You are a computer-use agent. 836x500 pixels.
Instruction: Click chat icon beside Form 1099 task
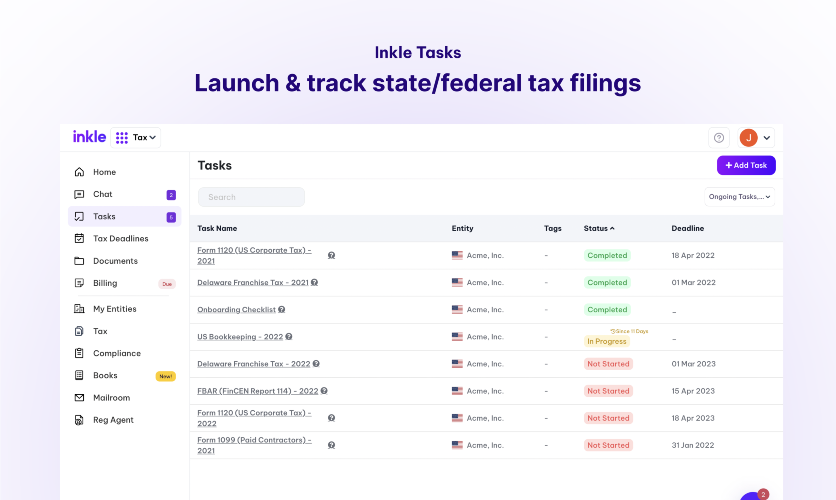tap(331, 445)
